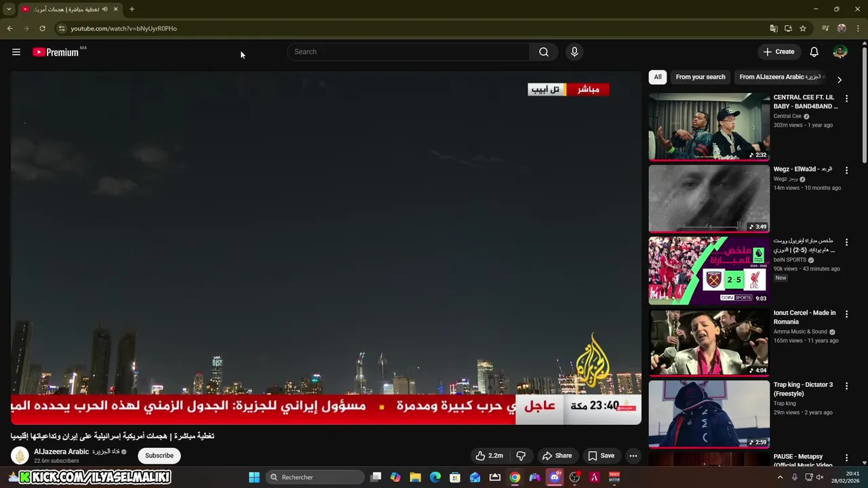Select From your search chip

701,77
